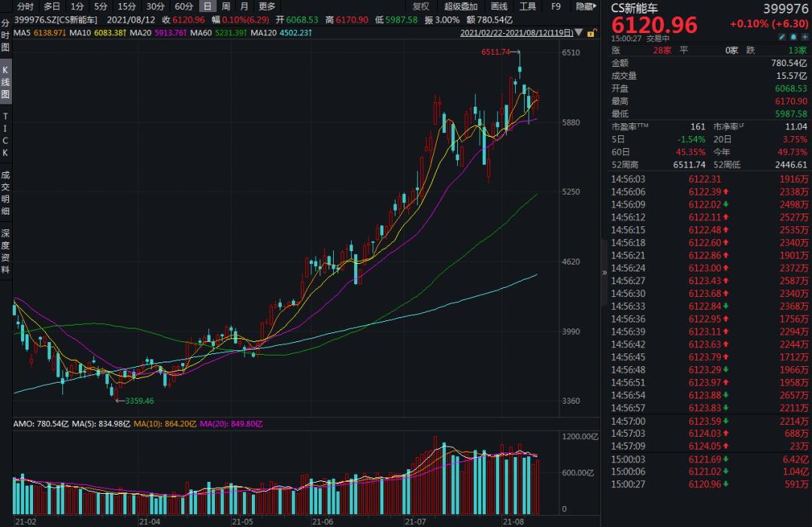Click the pencil note icon under the price change
Image resolution: width=812 pixels, height=527 pixels.
(782, 38)
